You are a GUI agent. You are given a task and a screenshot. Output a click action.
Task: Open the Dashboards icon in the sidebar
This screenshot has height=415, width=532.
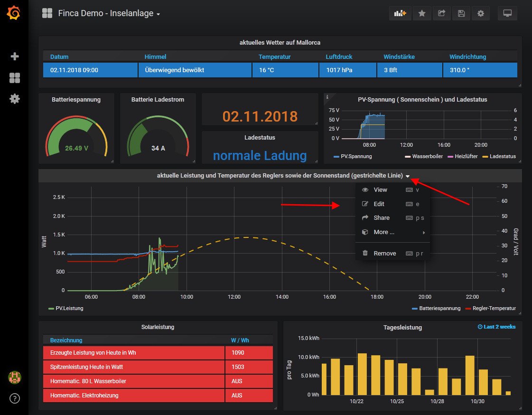(15, 78)
